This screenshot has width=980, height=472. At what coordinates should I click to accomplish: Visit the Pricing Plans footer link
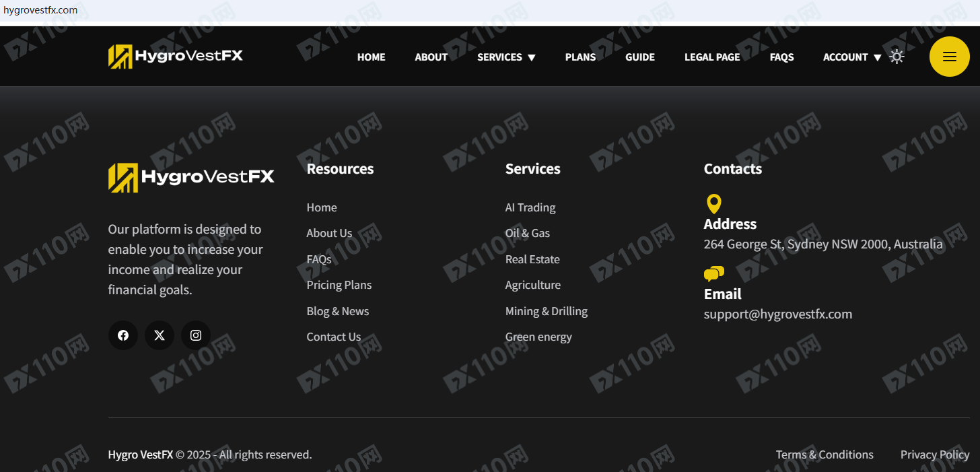click(x=339, y=285)
